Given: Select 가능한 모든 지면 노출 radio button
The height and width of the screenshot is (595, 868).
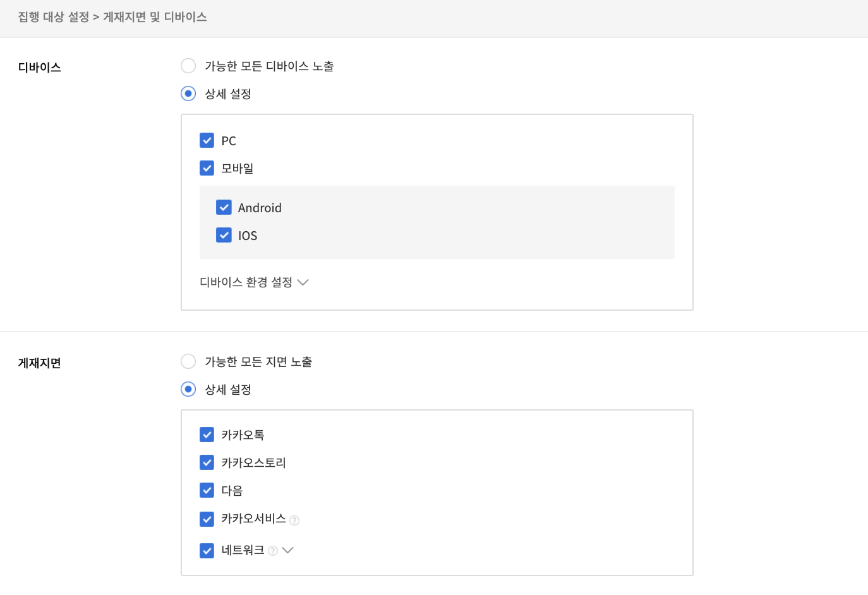Looking at the screenshot, I should [x=188, y=361].
